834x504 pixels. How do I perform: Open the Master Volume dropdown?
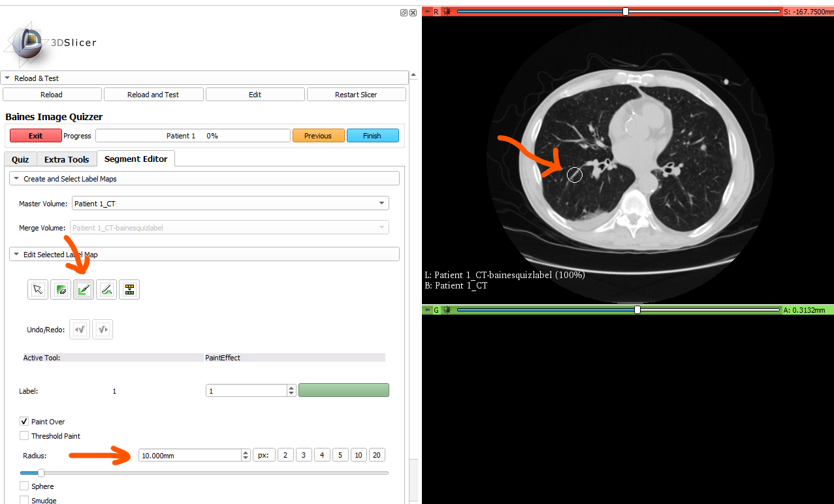[381, 203]
